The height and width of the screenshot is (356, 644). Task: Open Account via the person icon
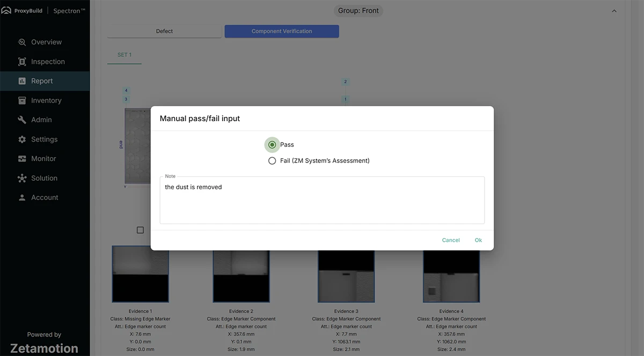tap(22, 197)
